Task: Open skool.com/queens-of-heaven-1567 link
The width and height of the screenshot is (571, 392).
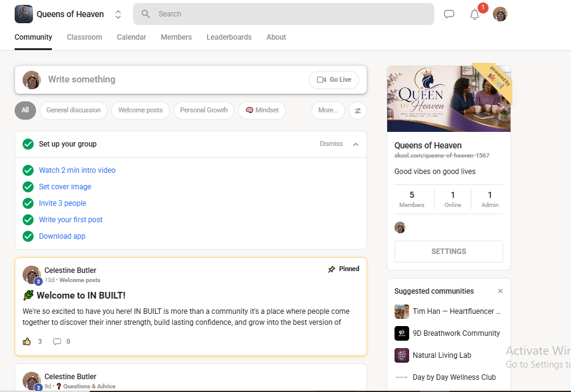Action: (442, 156)
